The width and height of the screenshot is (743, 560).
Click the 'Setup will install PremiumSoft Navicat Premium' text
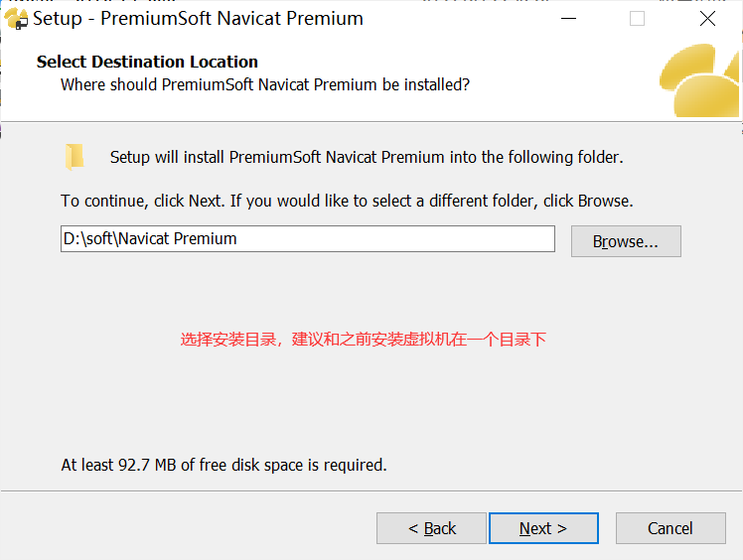[367, 157]
